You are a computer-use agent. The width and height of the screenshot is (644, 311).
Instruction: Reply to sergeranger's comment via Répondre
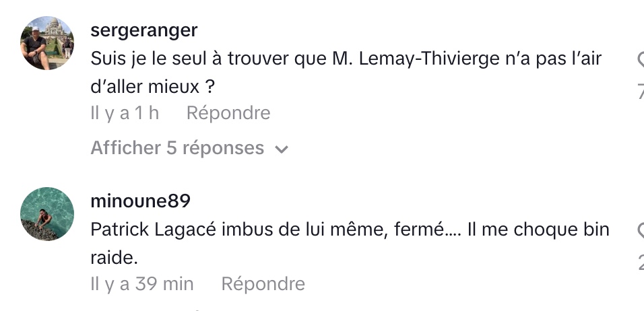click(228, 113)
